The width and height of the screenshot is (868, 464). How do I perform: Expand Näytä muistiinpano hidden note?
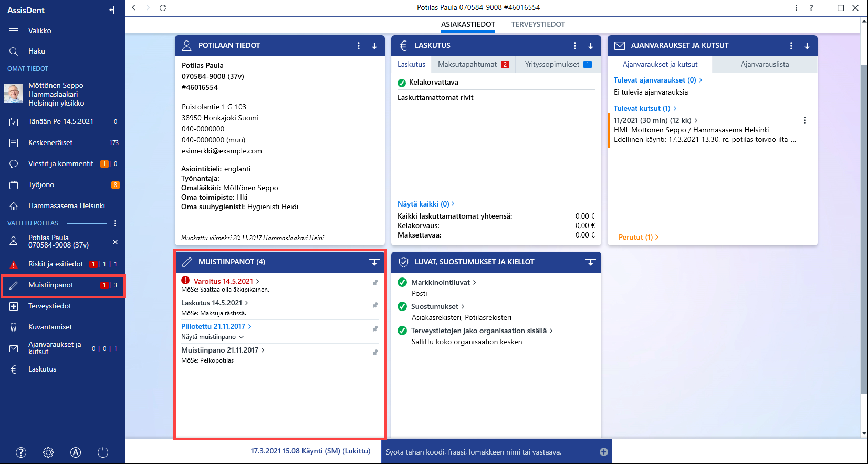[x=213, y=337]
